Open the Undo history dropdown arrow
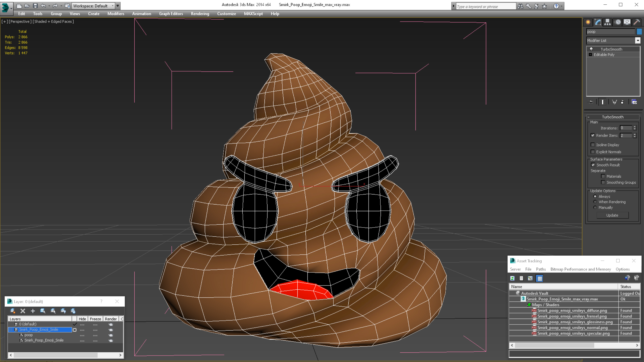 click(x=49, y=6)
